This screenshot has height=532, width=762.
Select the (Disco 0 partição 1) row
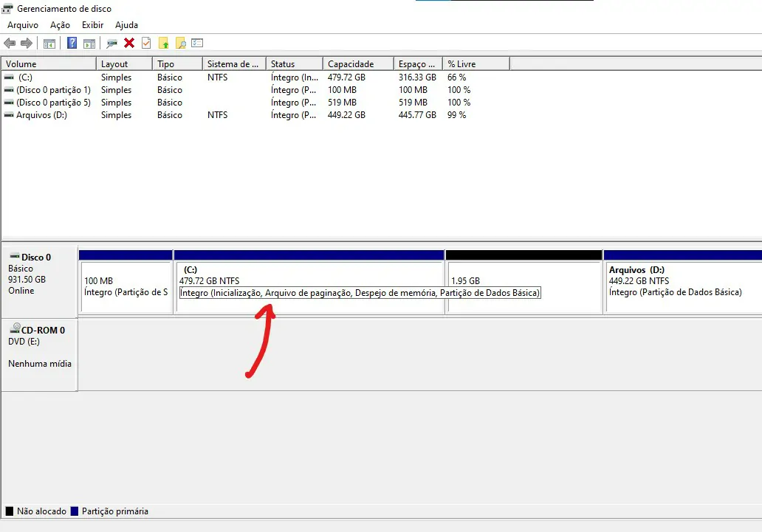(x=255, y=90)
